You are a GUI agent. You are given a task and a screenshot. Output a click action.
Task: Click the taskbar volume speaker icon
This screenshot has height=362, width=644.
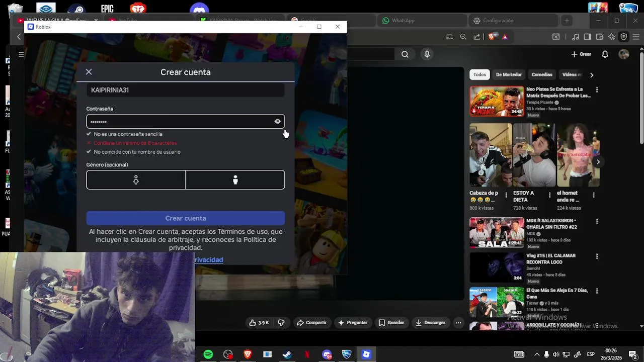(556, 354)
